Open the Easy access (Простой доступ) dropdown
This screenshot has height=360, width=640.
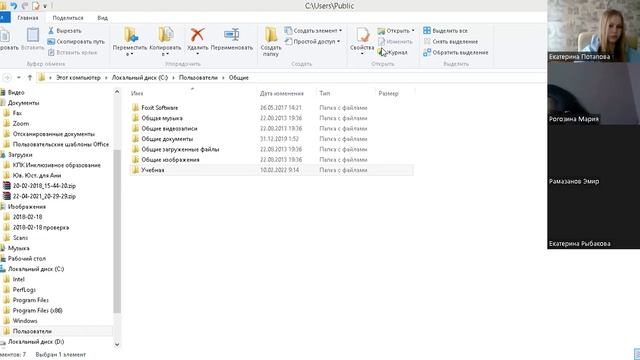(312, 42)
